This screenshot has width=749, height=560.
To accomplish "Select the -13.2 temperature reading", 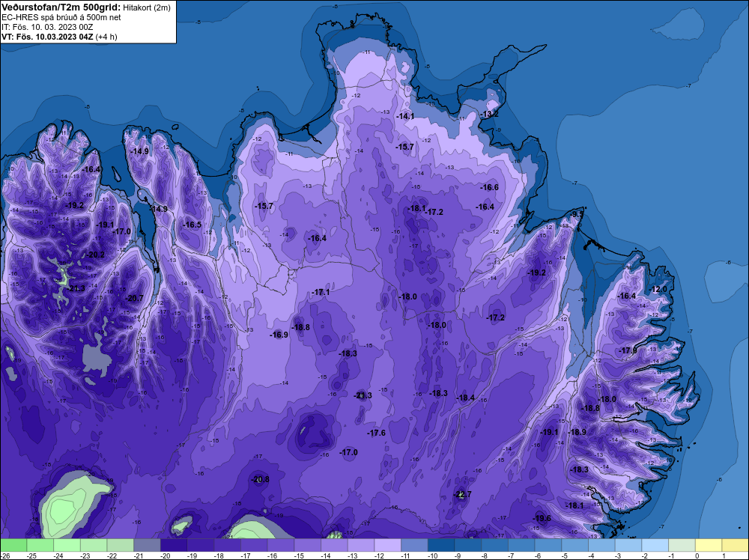I will click(x=488, y=114).
